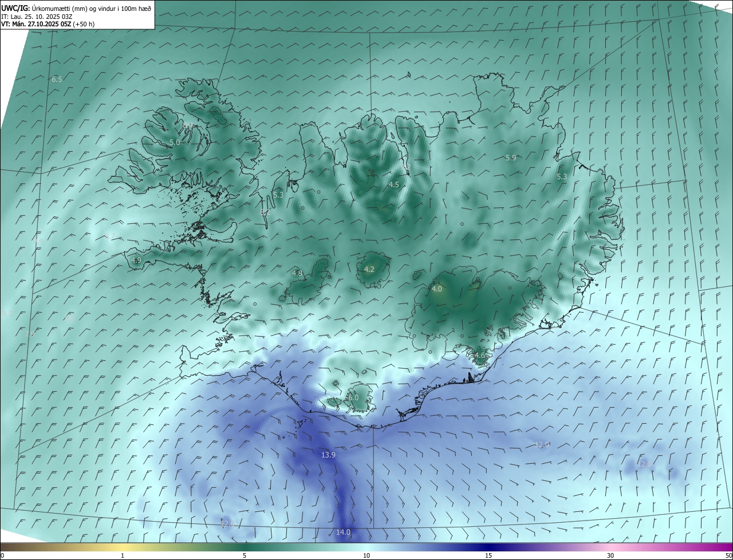Click the 6.0 value label on the map
Viewport: 733px width, 560px height.
[x=353, y=397]
